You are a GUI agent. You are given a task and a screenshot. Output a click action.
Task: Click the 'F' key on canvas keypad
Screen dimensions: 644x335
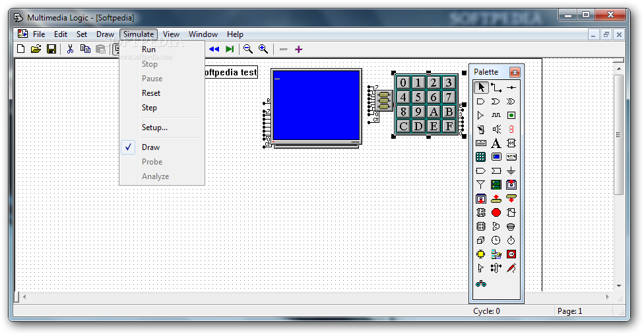[x=449, y=126]
